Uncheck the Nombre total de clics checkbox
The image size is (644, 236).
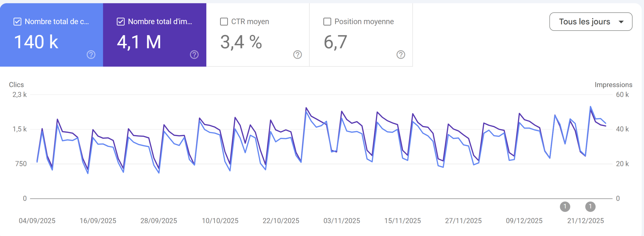tap(17, 22)
